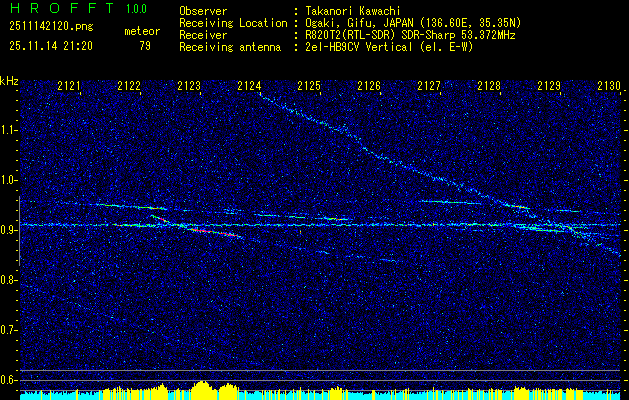The image size is (629, 400).
Task: Click the Receiving antenna label
Action: click(x=230, y=47)
